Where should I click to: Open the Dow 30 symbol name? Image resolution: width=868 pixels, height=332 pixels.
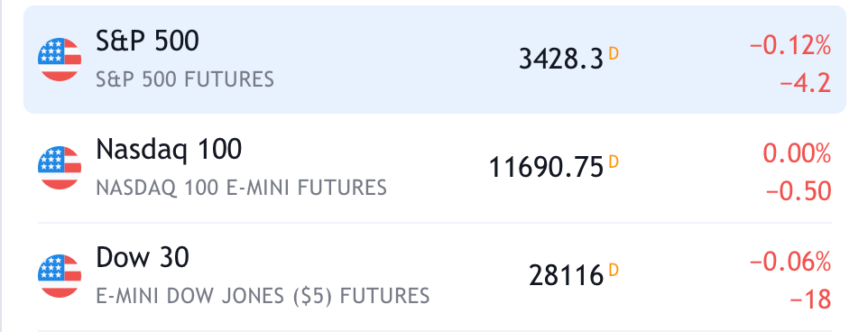(143, 257)
